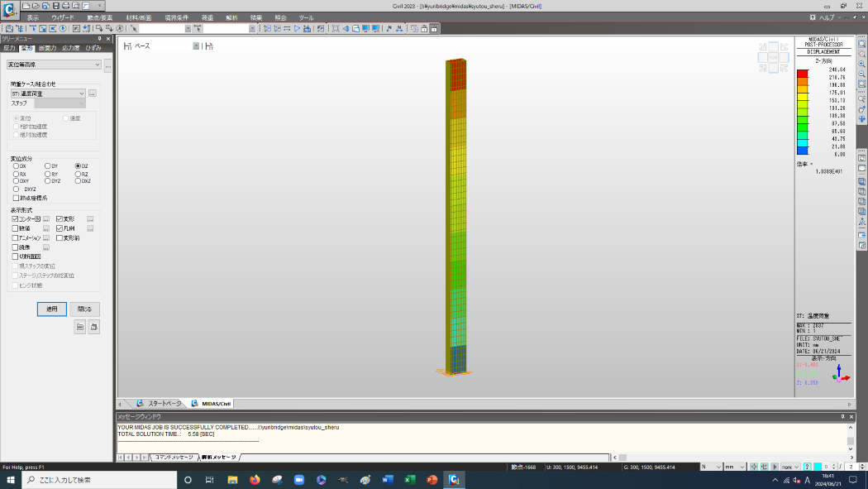This screenshot has height=489, width=868.
Task: Select the DZ displacement component radio
Action: (78, 166)
